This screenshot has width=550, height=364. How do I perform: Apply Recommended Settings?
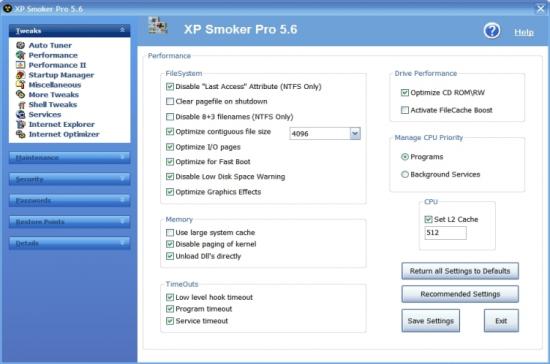(460, 294)
